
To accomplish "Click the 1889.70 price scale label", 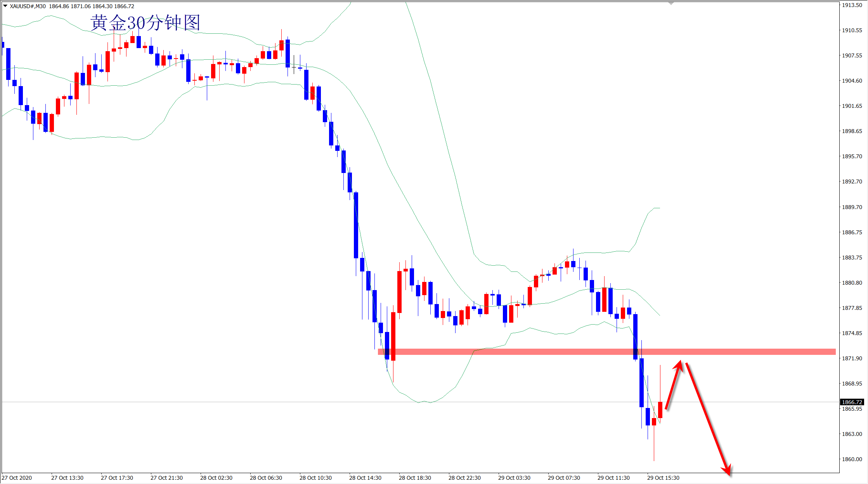I will coord(852,207).
